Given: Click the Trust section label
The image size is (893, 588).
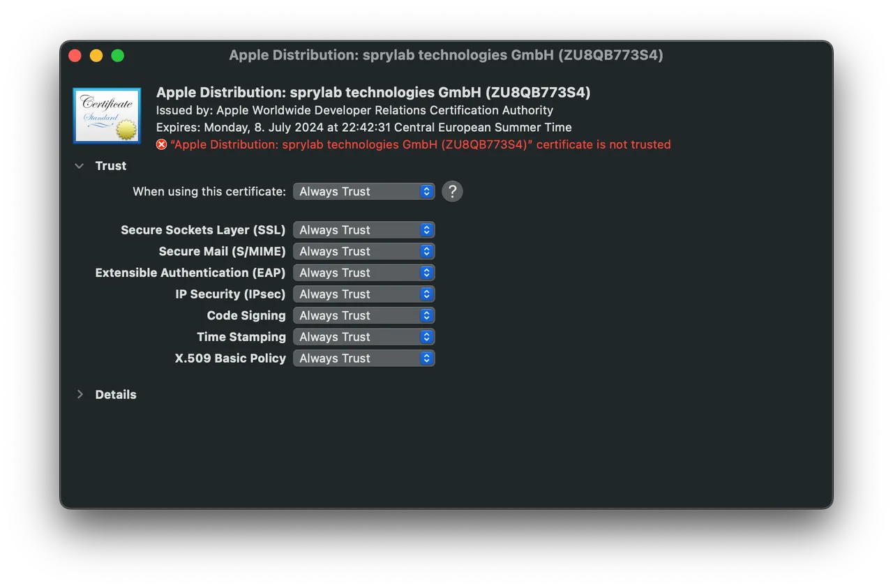Looking at the screenshot, I should [x=110, y=166].
